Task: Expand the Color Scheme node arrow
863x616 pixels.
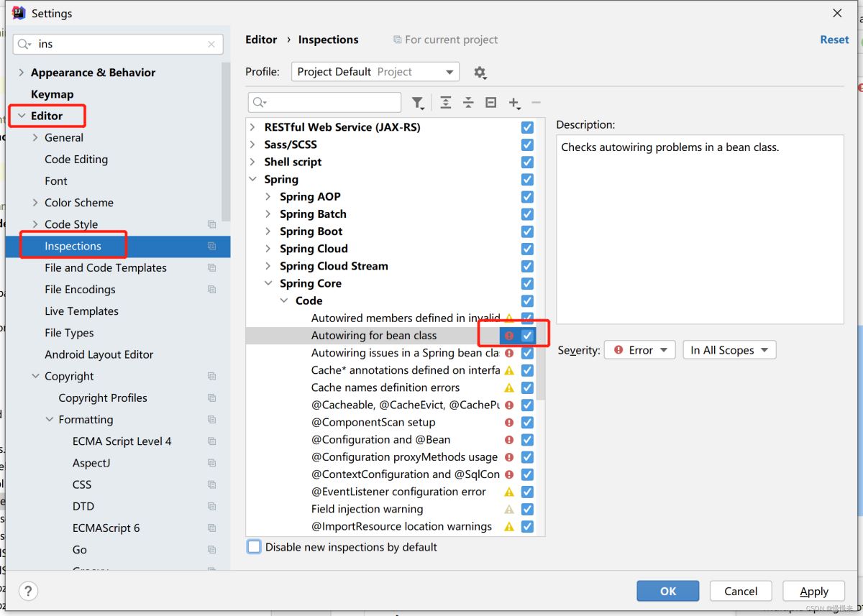Action: pos(35,203)
